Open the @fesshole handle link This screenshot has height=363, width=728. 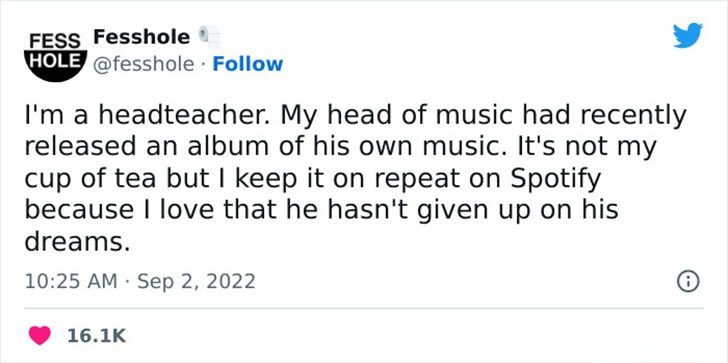144,65
